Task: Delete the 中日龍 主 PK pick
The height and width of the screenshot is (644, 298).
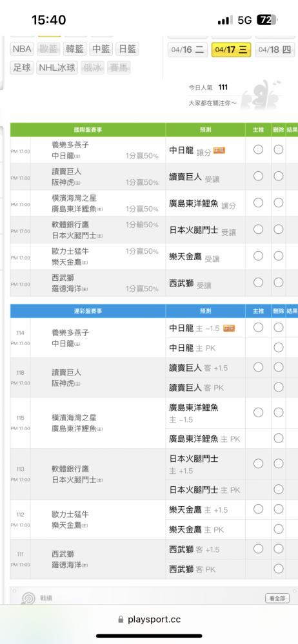Action: pyautogui.click(x=279, y=348)
